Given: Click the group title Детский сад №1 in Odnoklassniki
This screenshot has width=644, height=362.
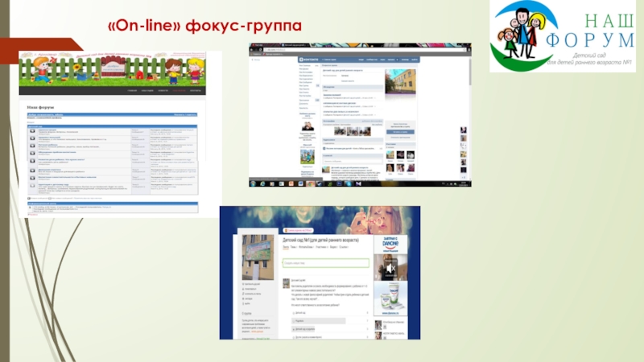Looking at the screenshot, I should tap(320, 240).
